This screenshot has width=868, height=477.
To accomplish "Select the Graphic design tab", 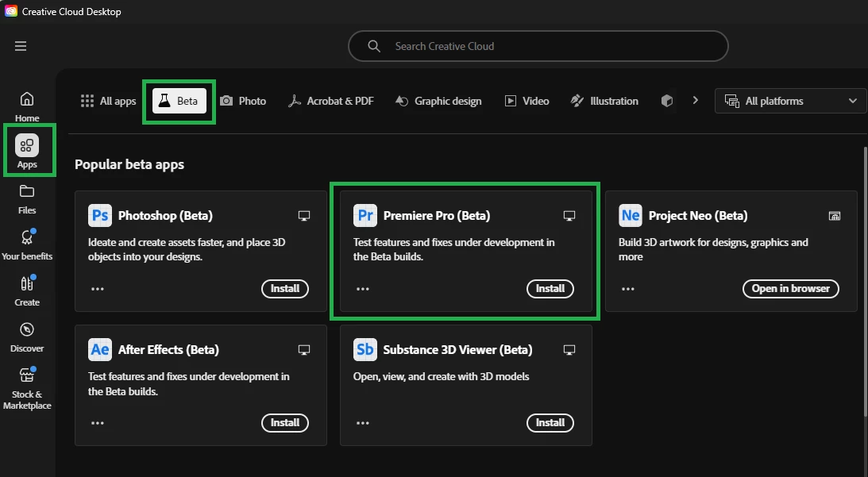I will pos(438,101).
